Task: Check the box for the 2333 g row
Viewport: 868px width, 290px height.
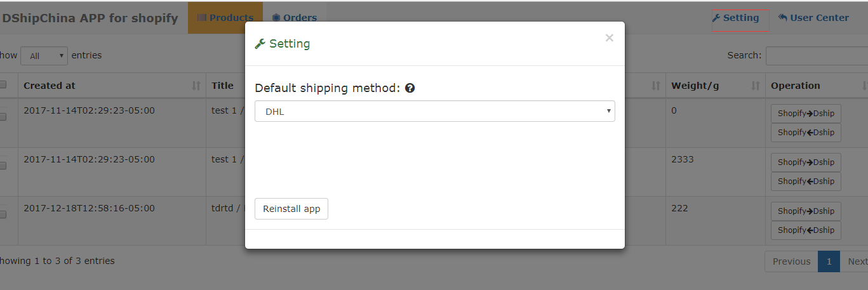Action: point(3,166)
